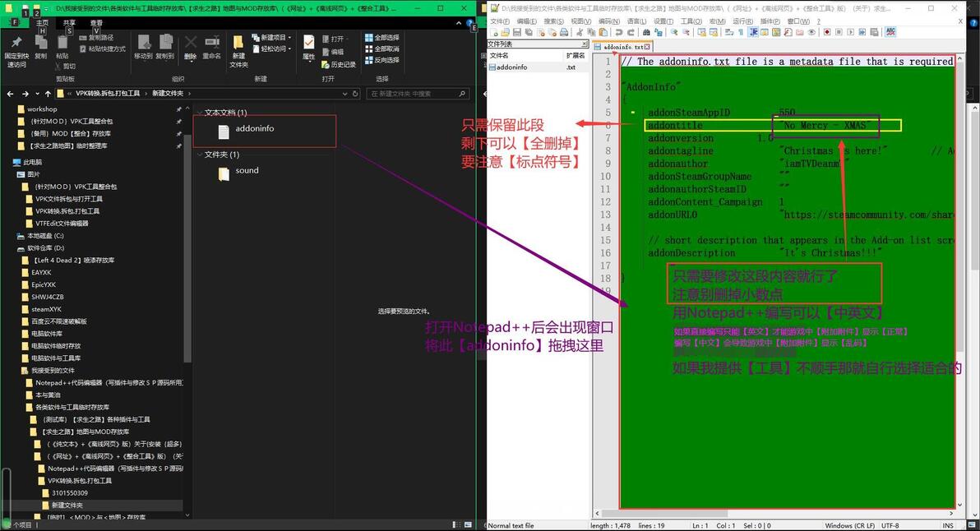This screenshot has width=980, height=531.
Task: Click Notepad++ Save toolbar icon
Action: pos(517,33)
